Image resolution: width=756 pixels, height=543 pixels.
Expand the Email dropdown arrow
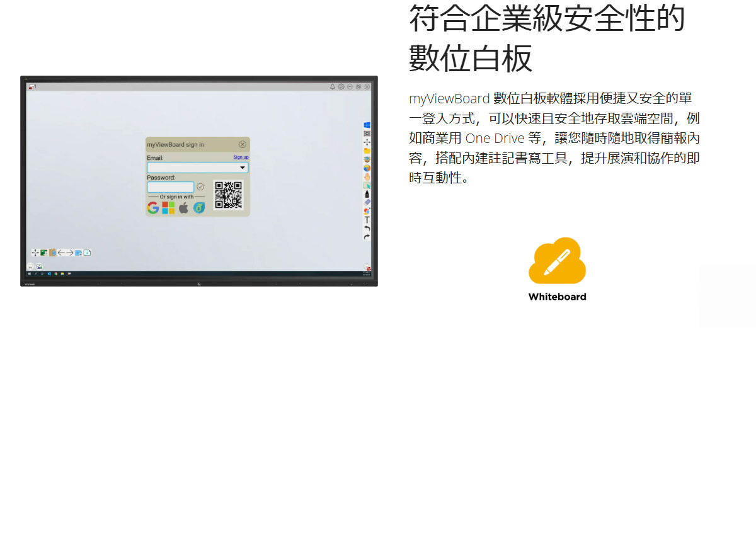pos(243,168)
